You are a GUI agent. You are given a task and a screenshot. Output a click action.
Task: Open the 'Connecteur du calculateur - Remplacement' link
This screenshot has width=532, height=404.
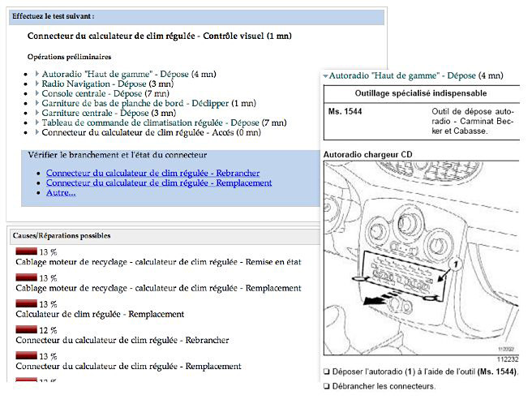158,183
